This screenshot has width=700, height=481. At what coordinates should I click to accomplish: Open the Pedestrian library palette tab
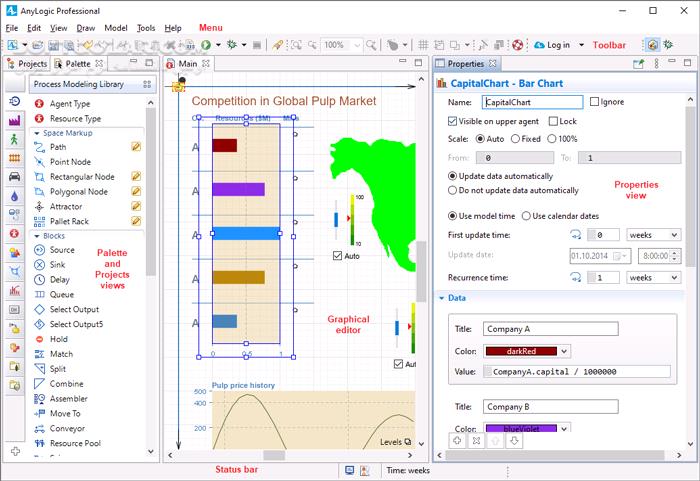[15, 140]
